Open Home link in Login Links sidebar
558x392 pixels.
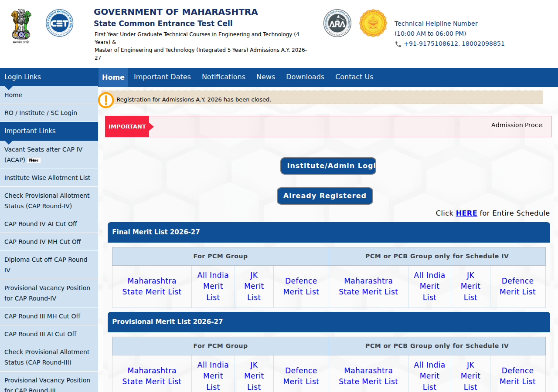(49, 95)
